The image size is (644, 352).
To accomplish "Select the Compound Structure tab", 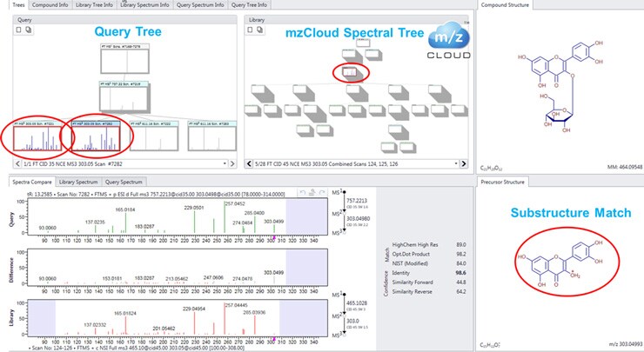I will pos(505,5).
